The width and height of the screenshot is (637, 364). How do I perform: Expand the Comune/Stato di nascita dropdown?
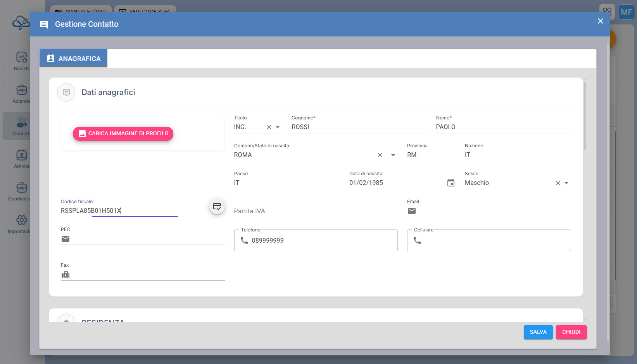[393, 155]
